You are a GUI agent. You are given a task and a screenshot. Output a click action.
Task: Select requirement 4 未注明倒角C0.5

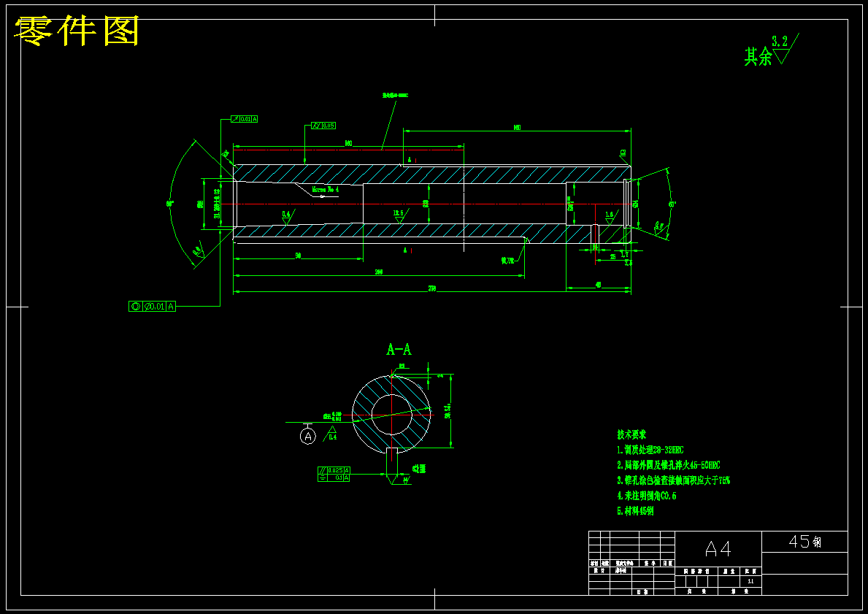click(647, 496)
